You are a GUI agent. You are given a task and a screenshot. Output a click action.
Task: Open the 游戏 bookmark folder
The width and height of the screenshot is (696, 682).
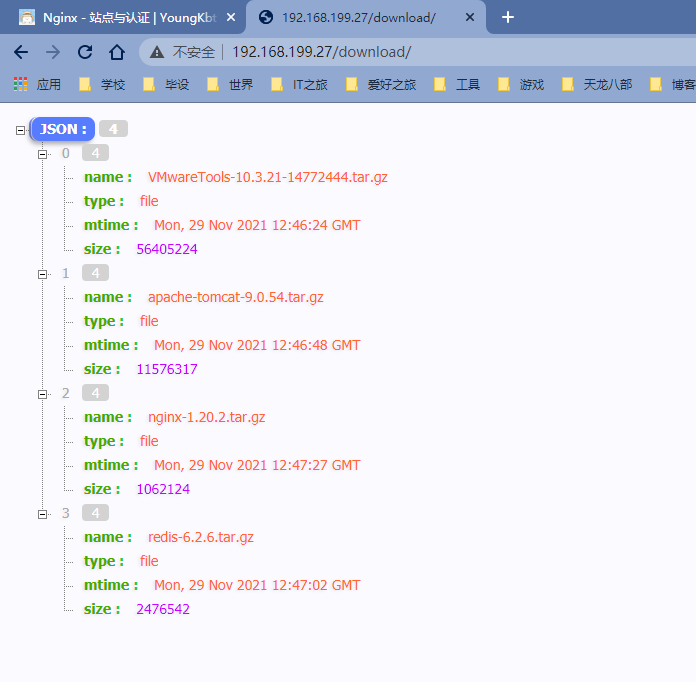pyautogui.click(x=521, y=84)
